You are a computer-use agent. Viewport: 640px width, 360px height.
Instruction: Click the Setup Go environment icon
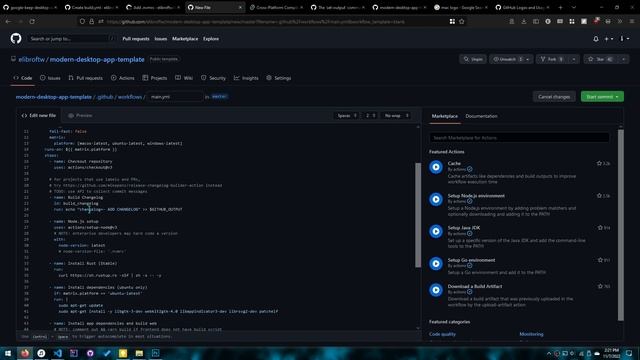coord(436,264)
